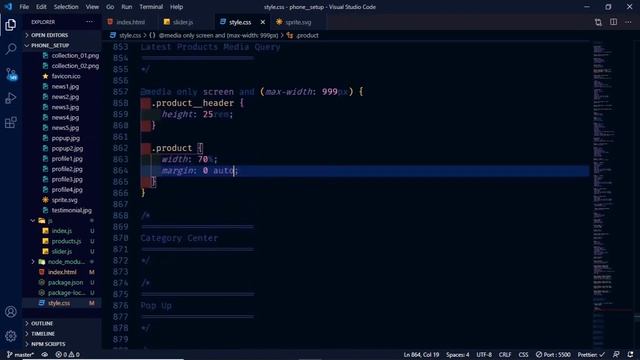Open the Edit menu

41,7
